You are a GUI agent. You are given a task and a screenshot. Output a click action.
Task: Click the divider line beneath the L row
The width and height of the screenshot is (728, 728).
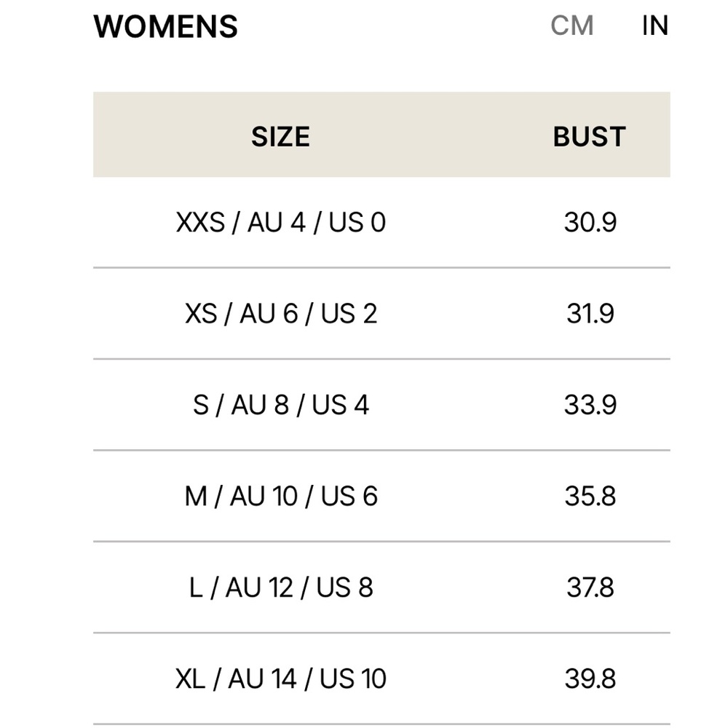(381, 633)
